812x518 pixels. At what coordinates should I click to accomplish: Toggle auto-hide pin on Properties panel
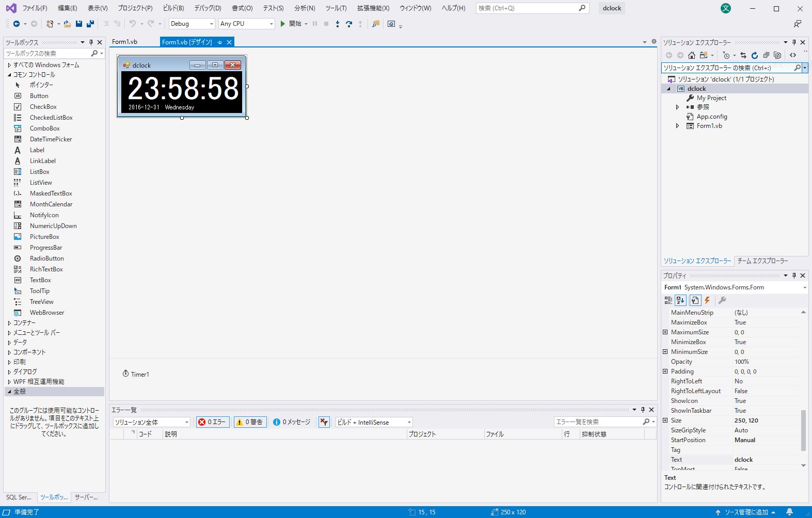[x=794, y=276]
